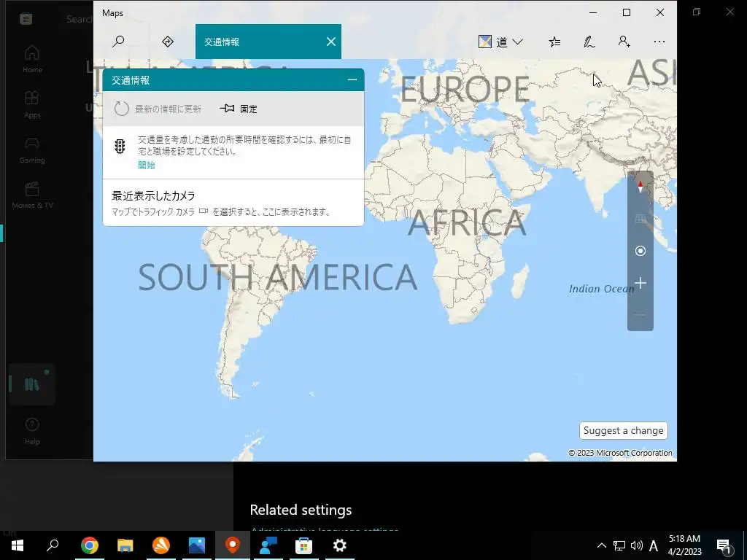Click the 開始 link
Image resolution: width=747 pixels, height=560 pixels.
[x=146, y=166]
